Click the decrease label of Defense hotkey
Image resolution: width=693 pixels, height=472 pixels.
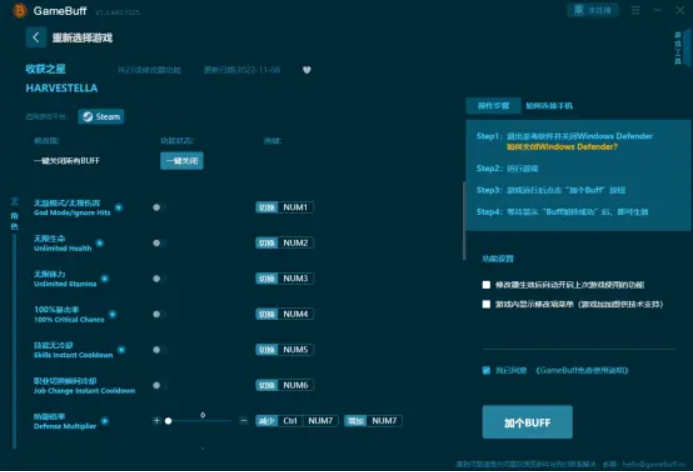tap(267, 421)
